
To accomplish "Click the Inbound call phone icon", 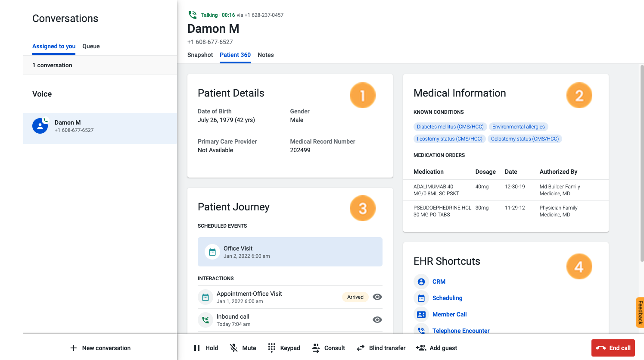I will pos(205,320).
